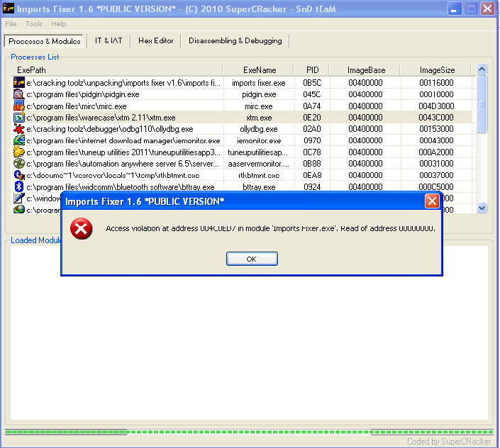Switch to the IT & IAT tab
500x448 pixels.
coord(109,41)
